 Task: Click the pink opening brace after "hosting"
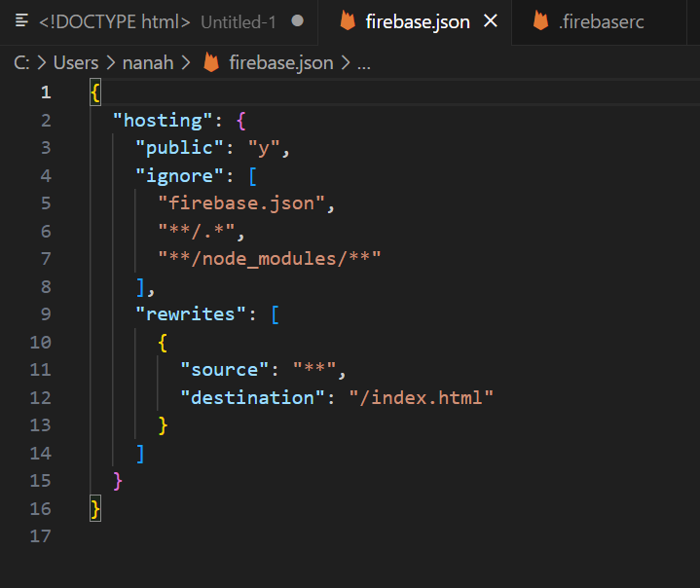[241, 121]
